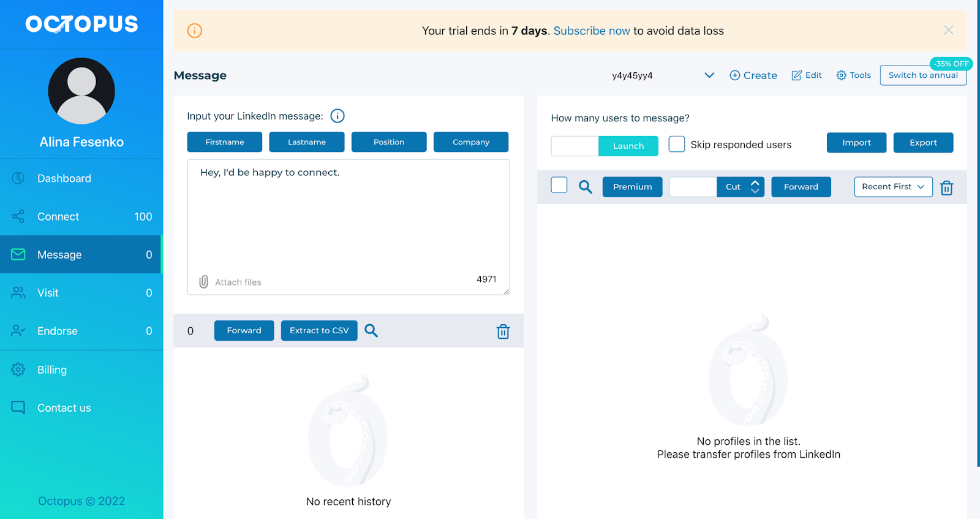This screenshot has width=980, height=519.
Task: Open the Contact us page
Action: 81,407
